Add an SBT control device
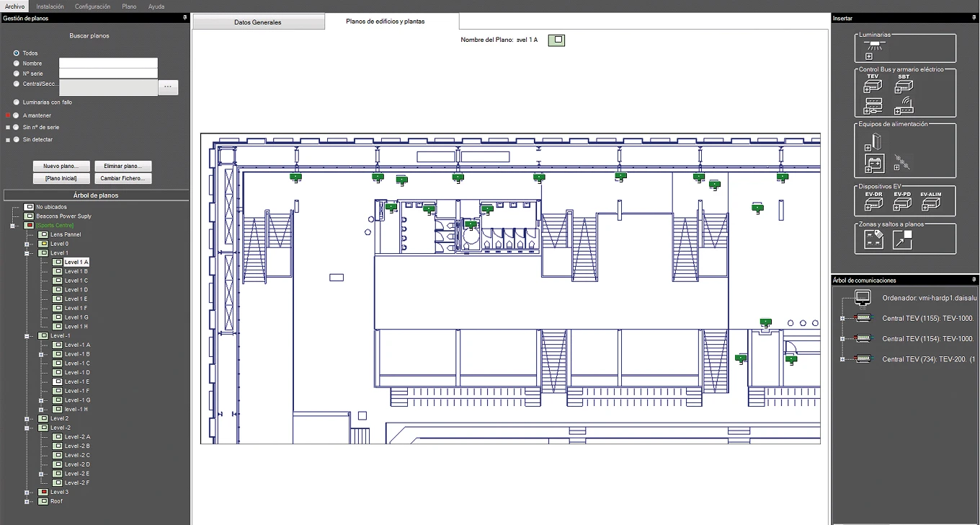The image size is (980, 525). tap(903, 84)
